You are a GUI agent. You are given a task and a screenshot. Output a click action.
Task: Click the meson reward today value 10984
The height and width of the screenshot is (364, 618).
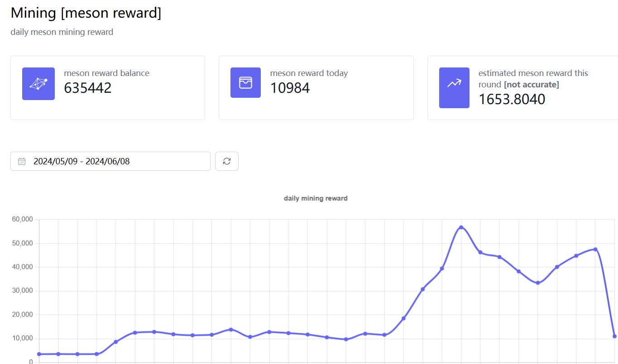pos(290,88)
